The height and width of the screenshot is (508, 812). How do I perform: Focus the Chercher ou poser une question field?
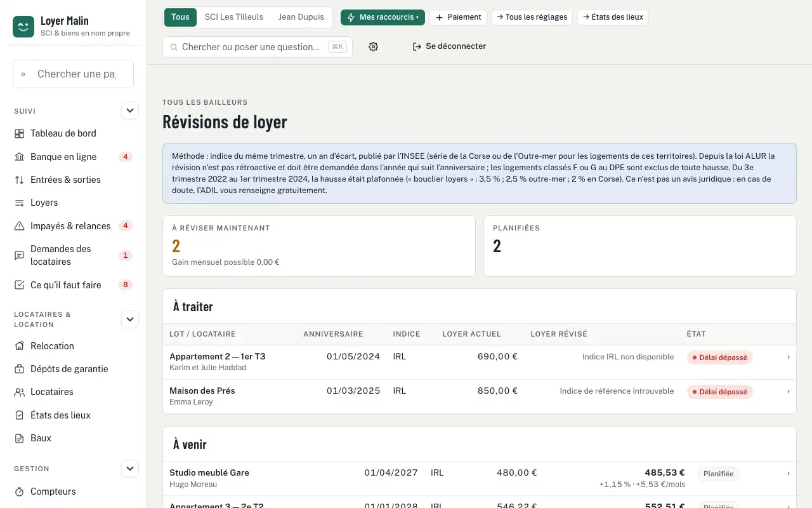[258, 47]
